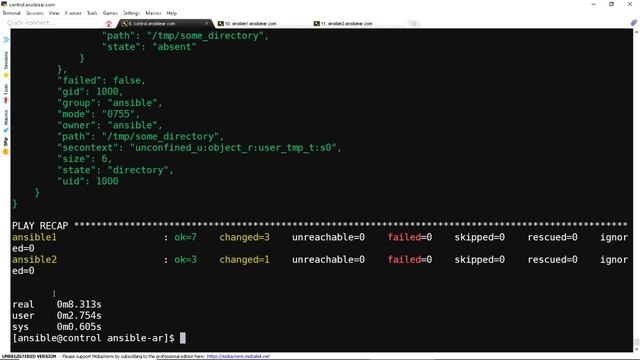Close the control.ansiblear.com tab

click(x=207, y=24)
